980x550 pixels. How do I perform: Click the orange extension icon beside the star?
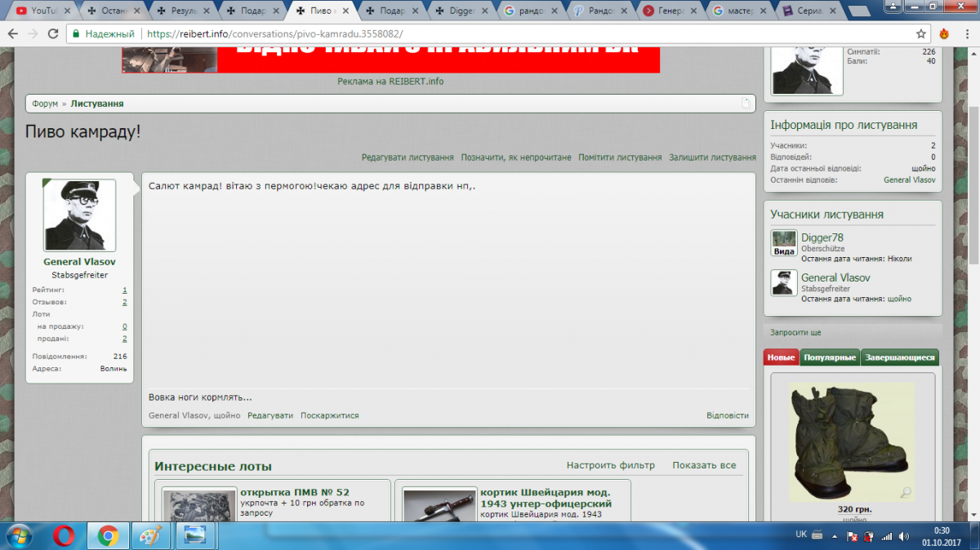point(945,34)
